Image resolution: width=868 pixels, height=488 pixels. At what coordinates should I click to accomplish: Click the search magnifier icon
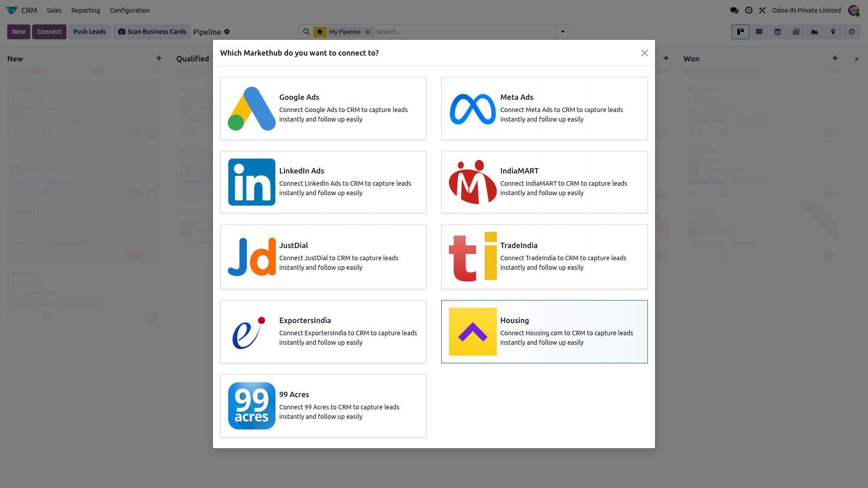tap(306, 32)
